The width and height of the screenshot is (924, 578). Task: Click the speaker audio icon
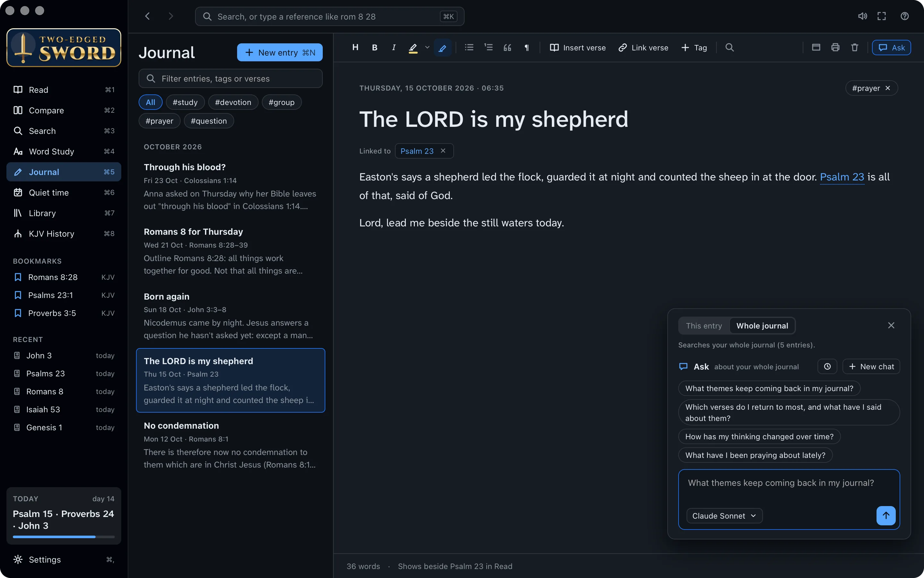[862, 16]
